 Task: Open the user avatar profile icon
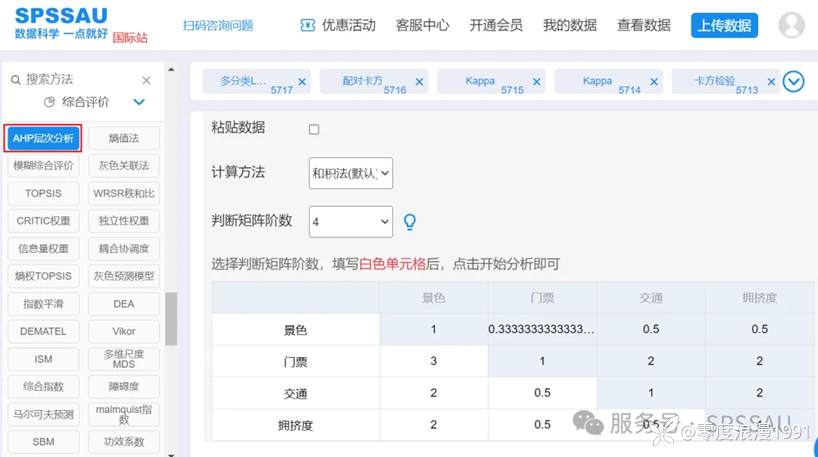pos(791,25)
